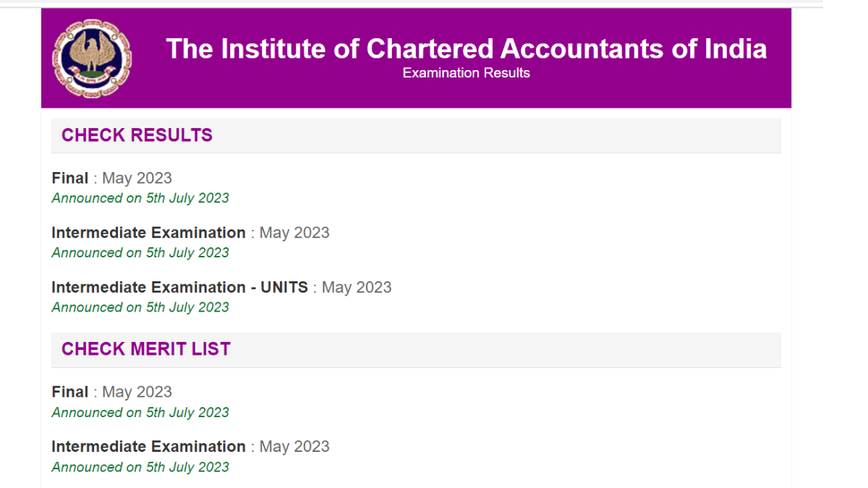Open Final link under Check Merit List
Viewport: 868px width, 488px height.
click(x=70, y=392)
